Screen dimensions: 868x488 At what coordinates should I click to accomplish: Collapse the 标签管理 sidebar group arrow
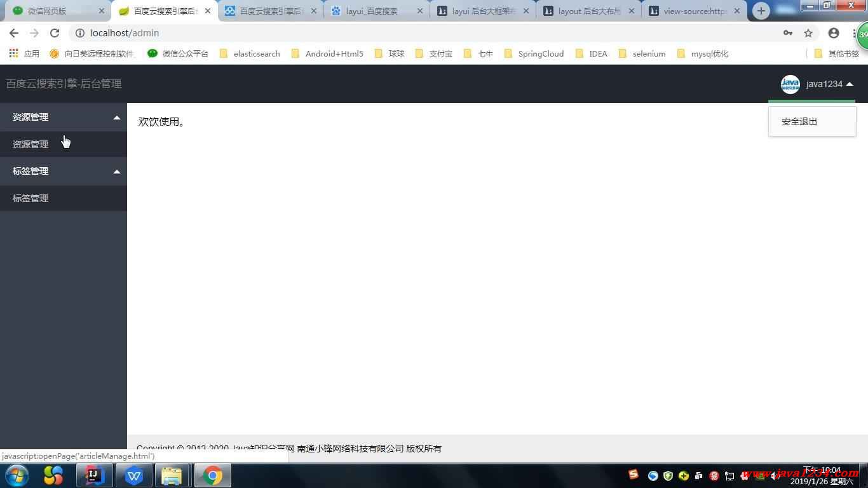[x=117, y=172]
